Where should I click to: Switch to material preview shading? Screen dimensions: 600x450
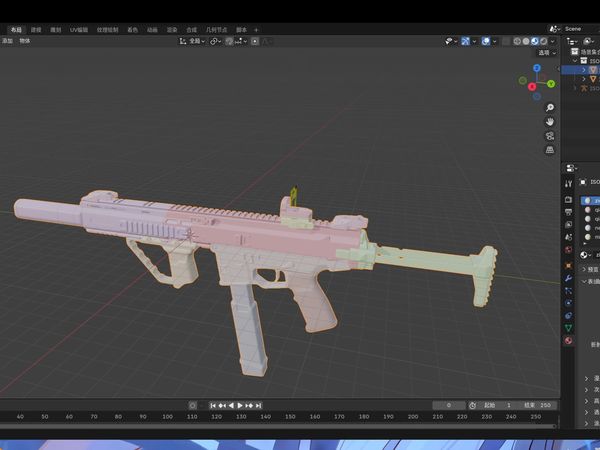(535, 41)
